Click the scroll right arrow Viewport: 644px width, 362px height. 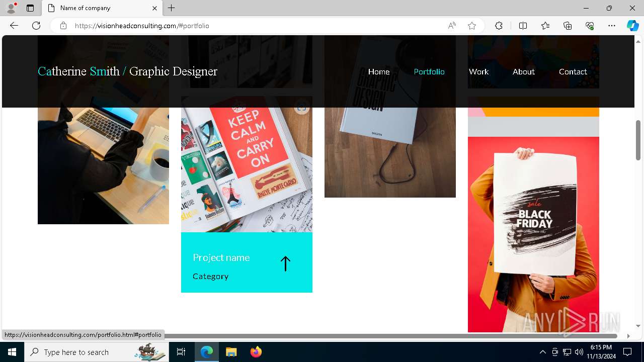click(x=628, y=336)
